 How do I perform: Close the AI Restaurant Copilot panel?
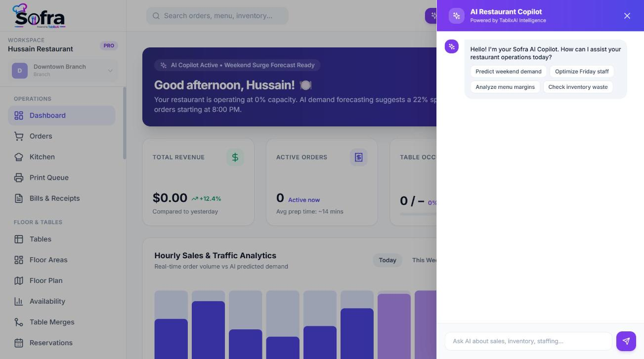pos(627,16)
